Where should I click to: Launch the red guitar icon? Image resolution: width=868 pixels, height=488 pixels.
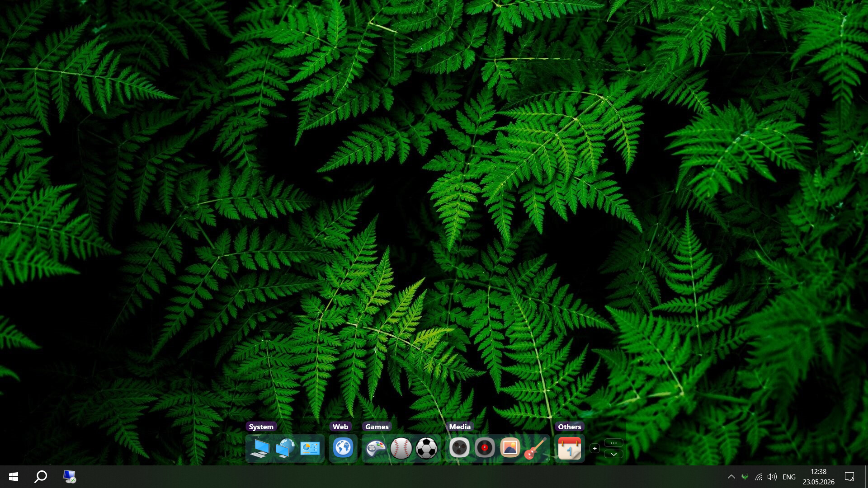[535, 448]
